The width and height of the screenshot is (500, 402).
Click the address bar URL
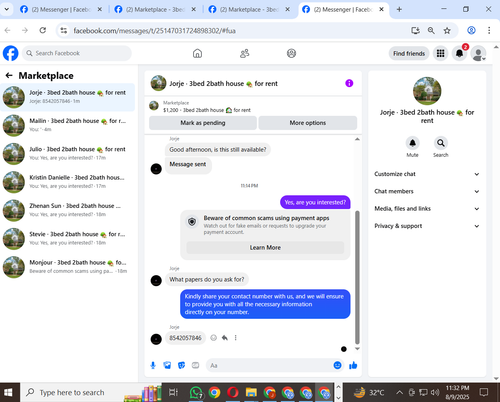[x=154, y=31]
